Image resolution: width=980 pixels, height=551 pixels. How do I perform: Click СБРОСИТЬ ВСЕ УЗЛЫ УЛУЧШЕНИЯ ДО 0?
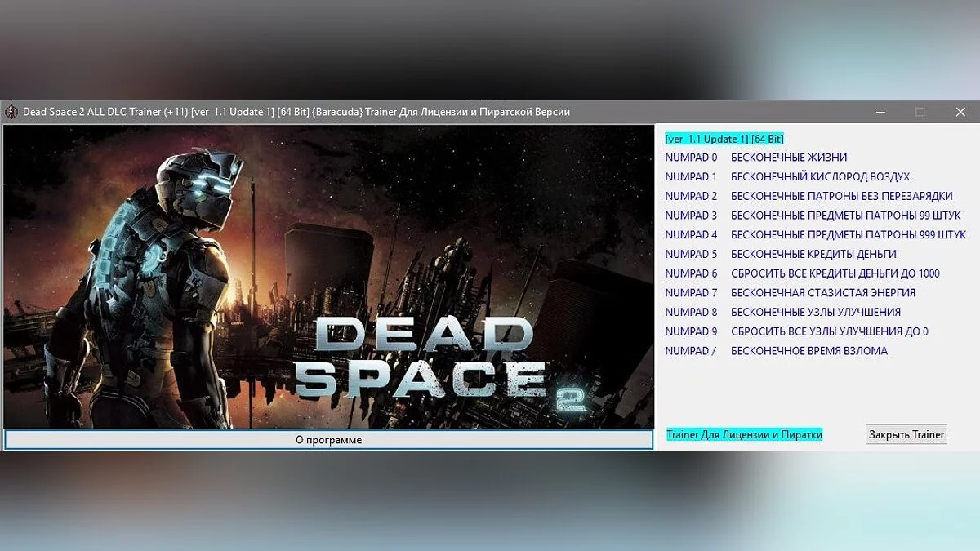coord(830,331)
